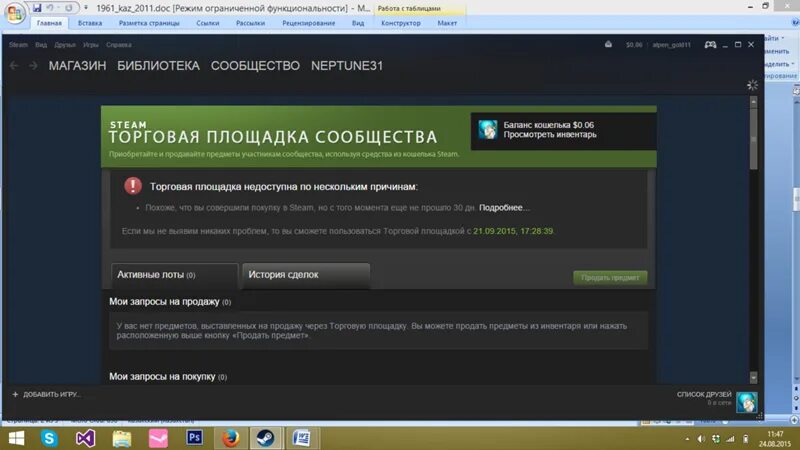Open the Справка menu in Steam
The height and width of the screenshot is (450, 800).
coord(119,45)
